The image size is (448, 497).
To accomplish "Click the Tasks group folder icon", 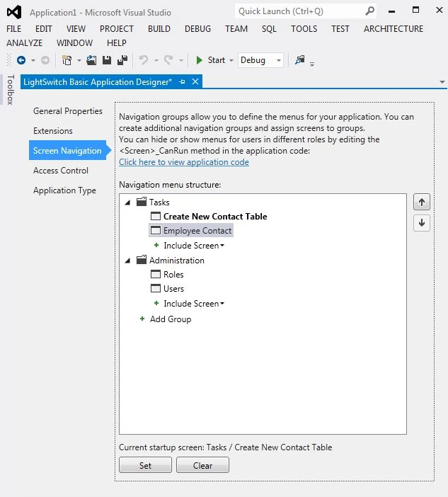I will [x=142, y=202].
